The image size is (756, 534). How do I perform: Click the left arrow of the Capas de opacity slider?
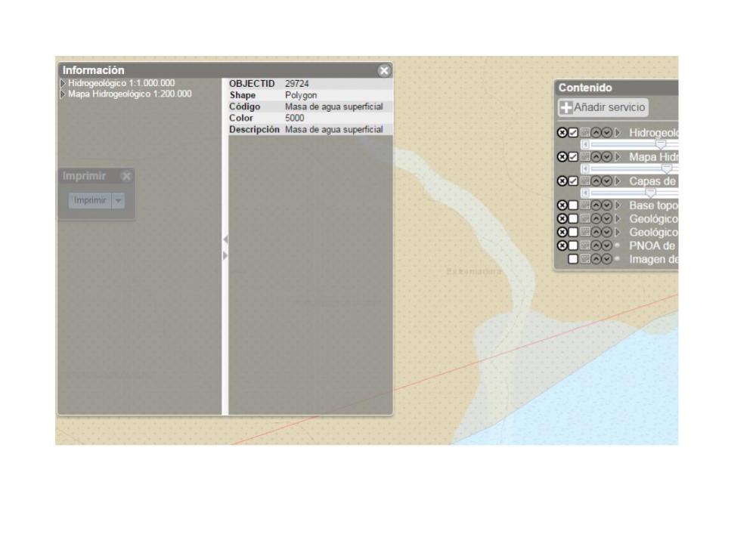coord(585,193)
